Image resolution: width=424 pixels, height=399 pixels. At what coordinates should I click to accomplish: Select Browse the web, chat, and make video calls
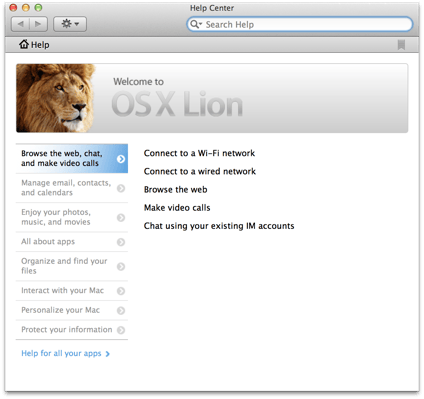72,158
